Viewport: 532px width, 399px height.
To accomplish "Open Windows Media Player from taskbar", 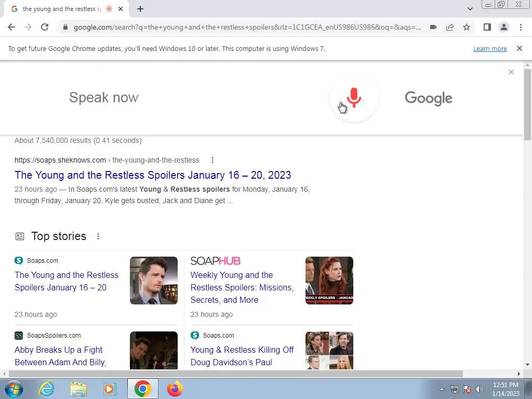I will (x=110, y=389).
